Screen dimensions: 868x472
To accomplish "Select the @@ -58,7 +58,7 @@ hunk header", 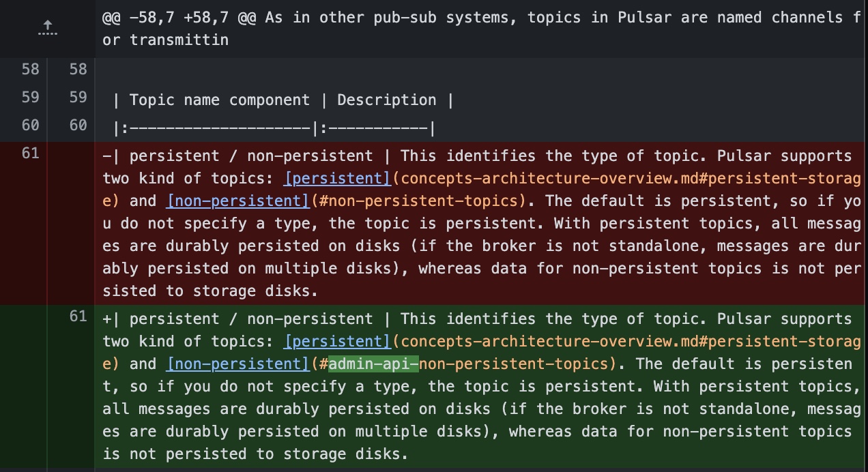I will tap(482, 29).
